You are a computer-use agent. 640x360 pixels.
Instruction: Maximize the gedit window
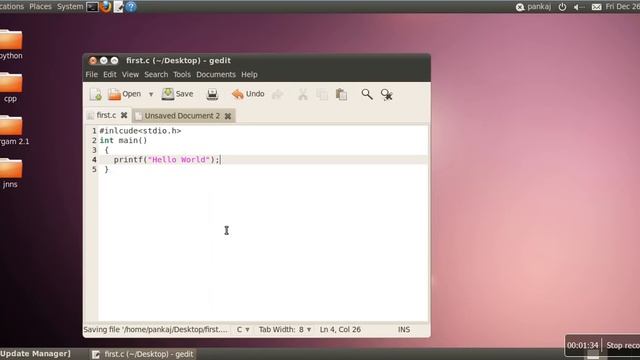pos(114,60)
